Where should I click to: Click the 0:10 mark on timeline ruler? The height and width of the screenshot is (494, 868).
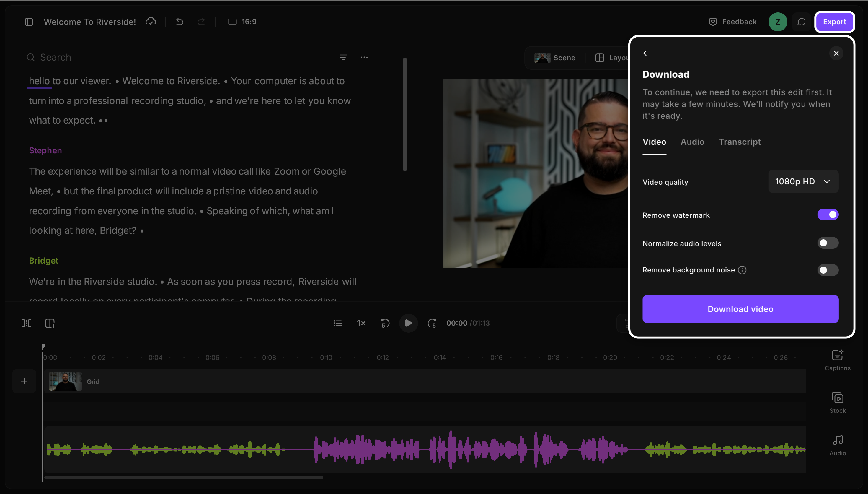click(326, 357)
